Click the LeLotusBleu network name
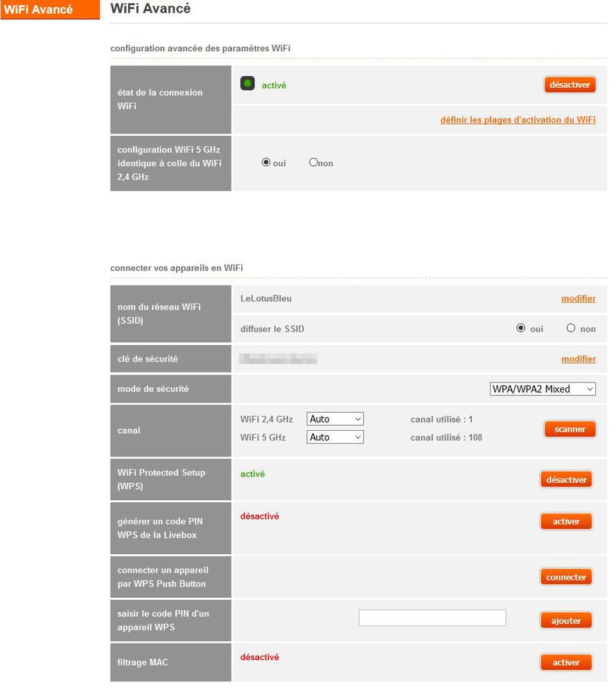The height and width of the screenshot is (692, 616). click(266, 299)
